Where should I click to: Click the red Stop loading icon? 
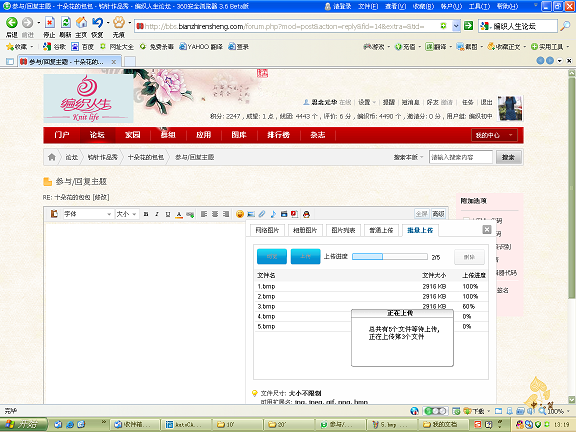point(50,23)
